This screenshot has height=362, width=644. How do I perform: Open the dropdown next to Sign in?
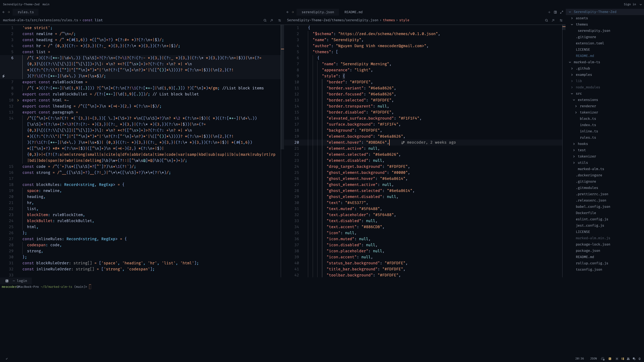pyautogui.click(x=640, y=4)
